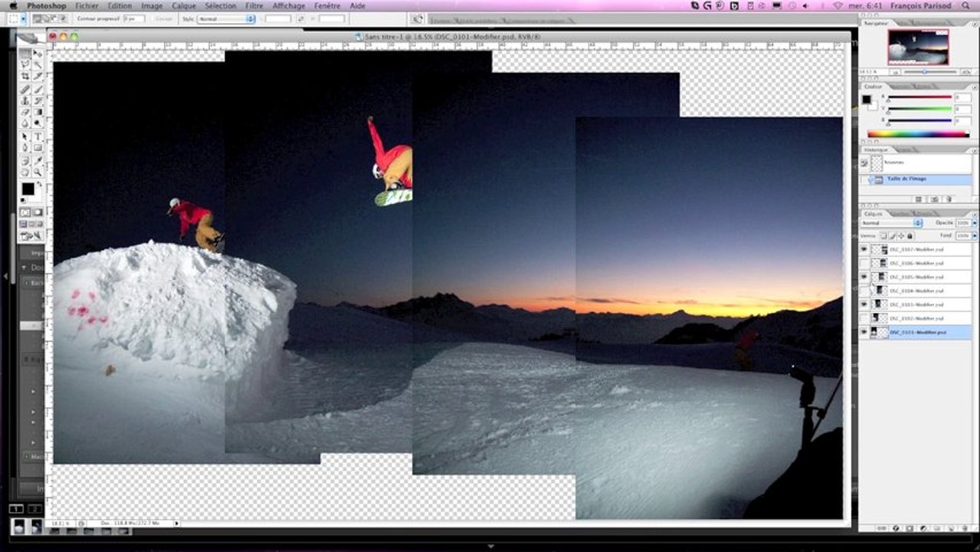Open the status bar info arrow
Viewport: 980px width, 552px height.
coord(176,523)
